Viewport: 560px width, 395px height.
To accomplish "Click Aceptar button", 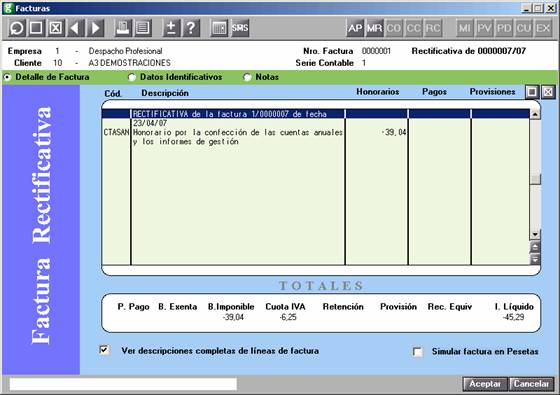I will [x=485, y=384].
